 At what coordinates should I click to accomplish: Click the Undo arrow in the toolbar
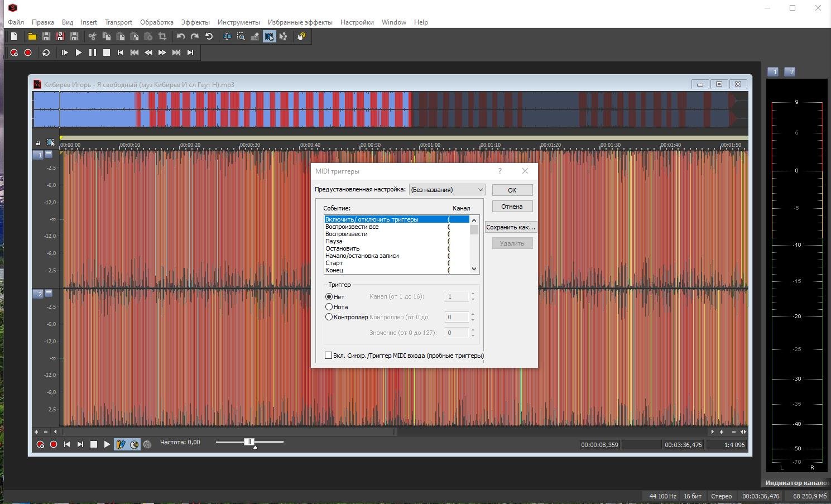coord(181,36)
